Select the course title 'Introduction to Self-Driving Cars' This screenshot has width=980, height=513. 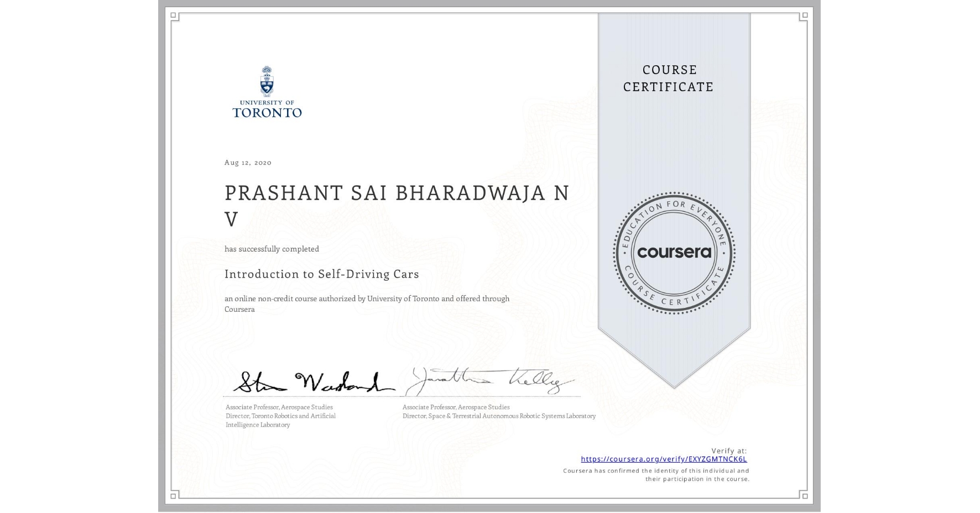pyautogui.click(x=321, y=274)
